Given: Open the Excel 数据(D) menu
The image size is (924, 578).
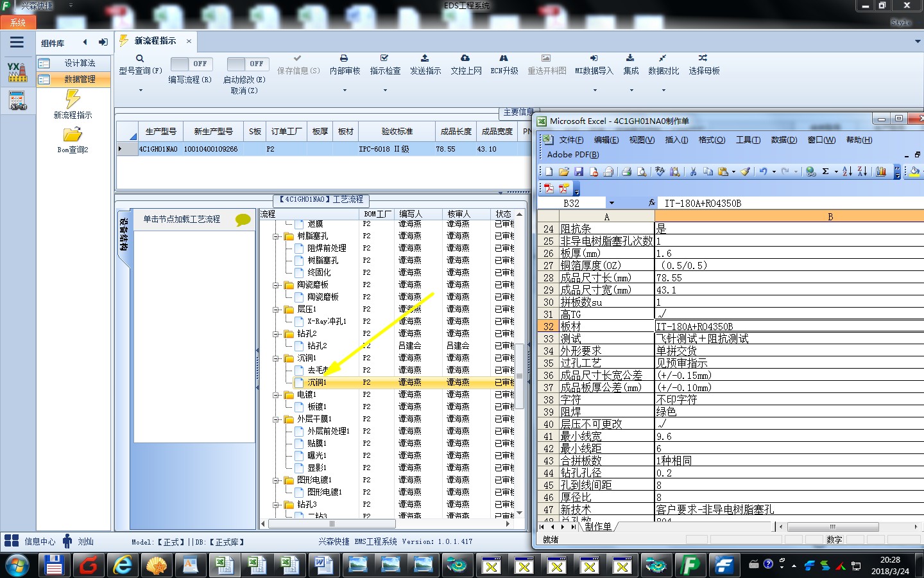Looking at the screenshot, I should (783, 140).
